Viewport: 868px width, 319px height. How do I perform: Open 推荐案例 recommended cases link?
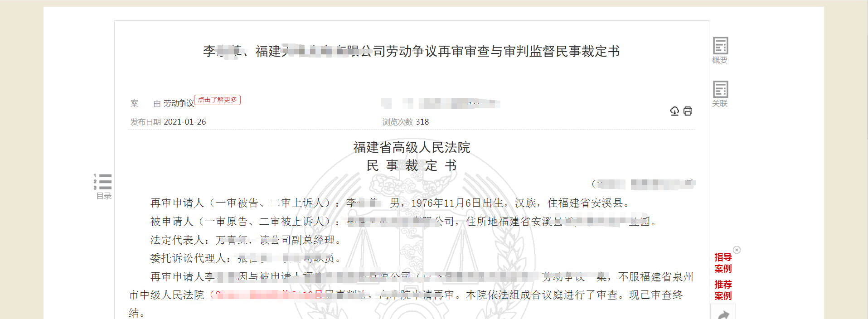723,290
